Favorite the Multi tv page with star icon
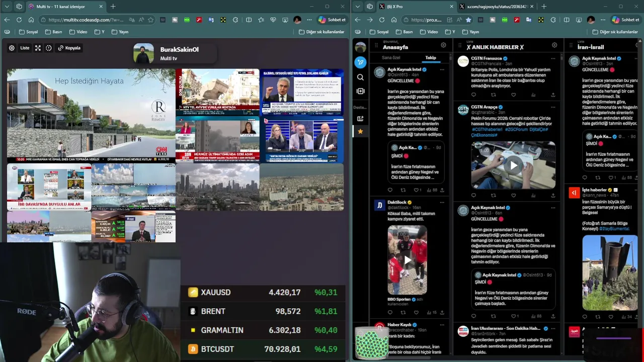The width and height of the screenshot is (644, 362). [150, 20]
